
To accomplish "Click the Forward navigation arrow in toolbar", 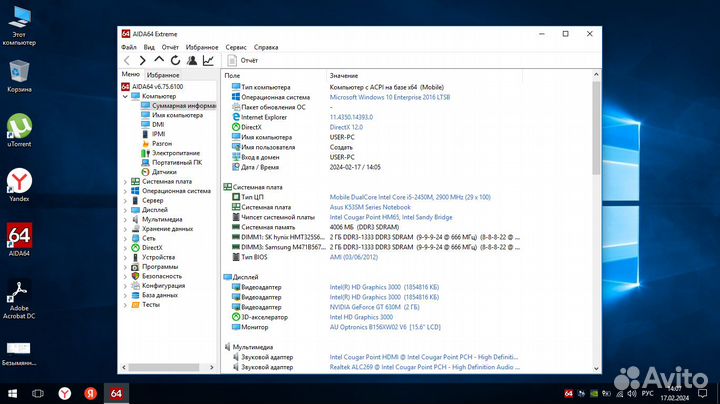I will point(142,60).
